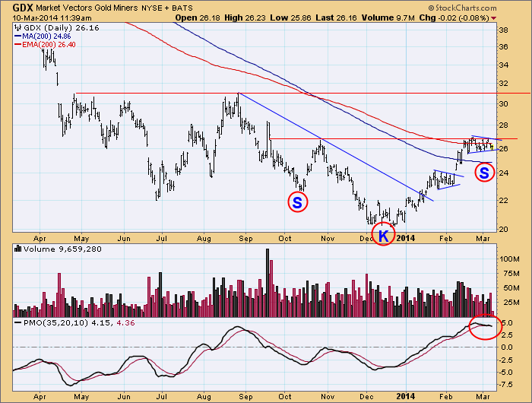Click the EMA(200) 26.40 legend entry
The height and width of the screenshot is (403, 532).
[x=49, y=44]
